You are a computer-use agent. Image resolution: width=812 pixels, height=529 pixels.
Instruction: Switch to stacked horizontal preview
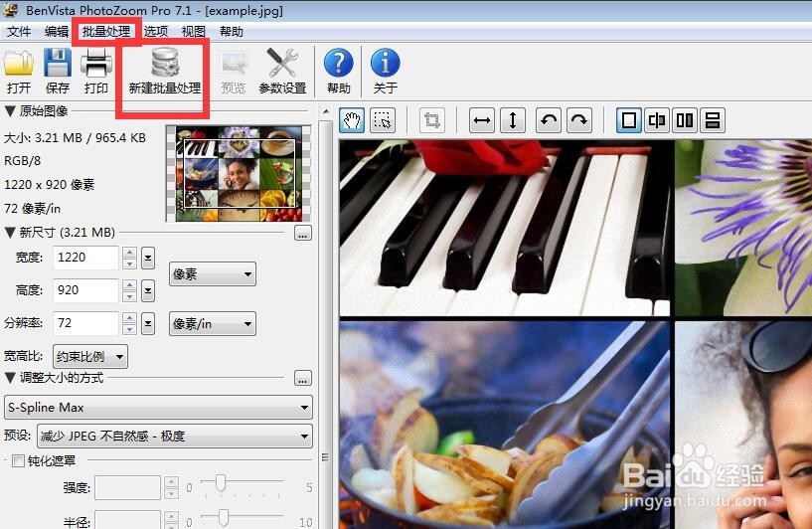[x=713, y=120]
